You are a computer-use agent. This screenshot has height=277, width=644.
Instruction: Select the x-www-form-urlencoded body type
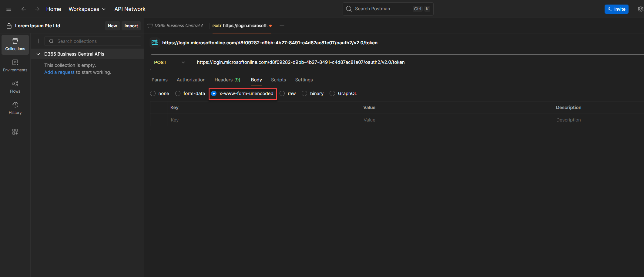click(214, 94)
